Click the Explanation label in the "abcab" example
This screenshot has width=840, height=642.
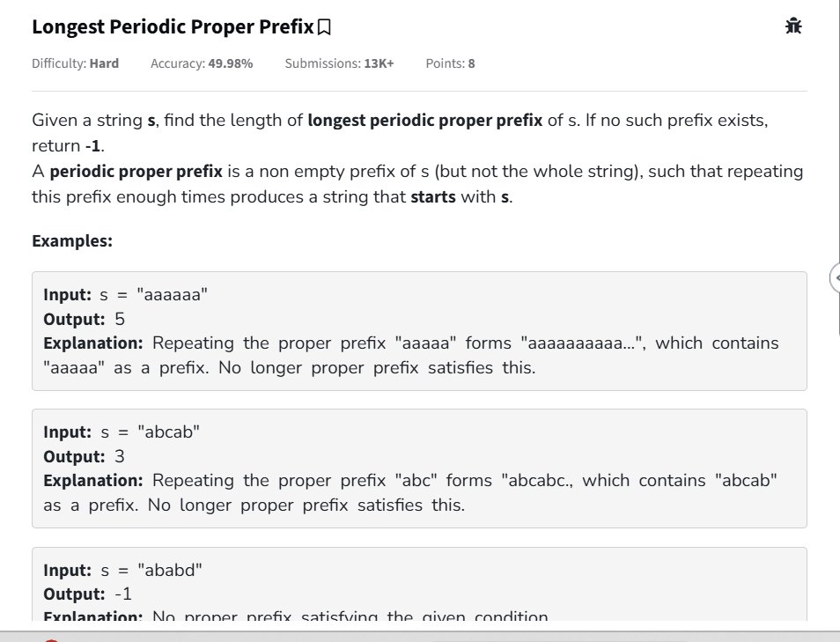pos(93,480)
